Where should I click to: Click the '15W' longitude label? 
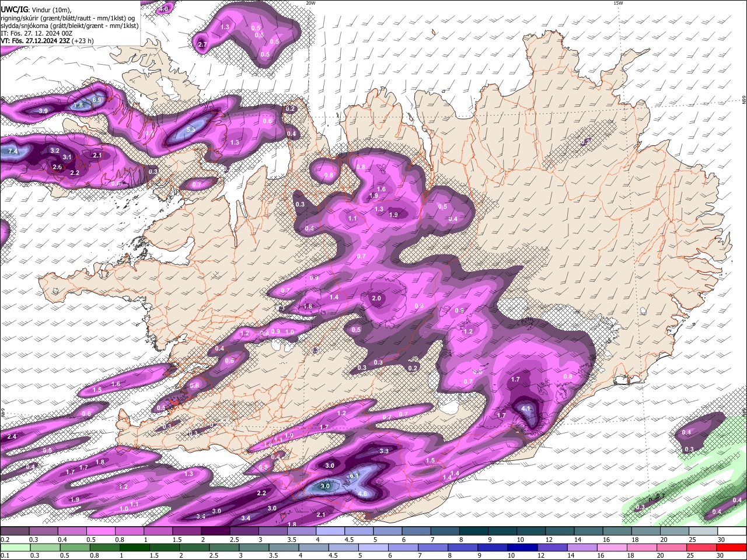617,3
